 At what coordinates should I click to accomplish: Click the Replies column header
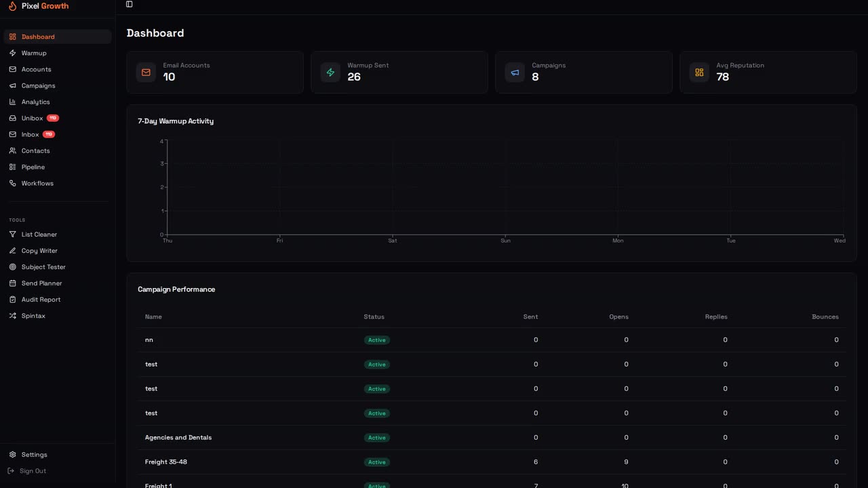point(716,317)
